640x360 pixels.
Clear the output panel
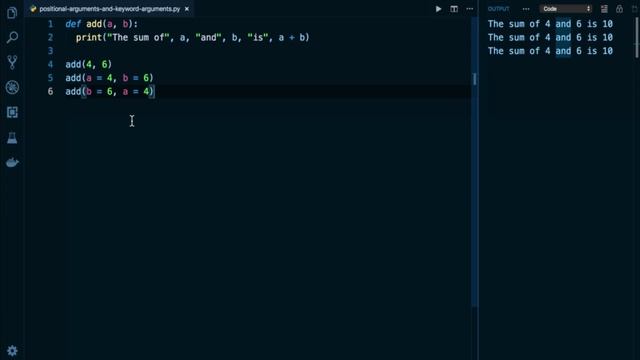pyautogui.click(x=604, y=9)
